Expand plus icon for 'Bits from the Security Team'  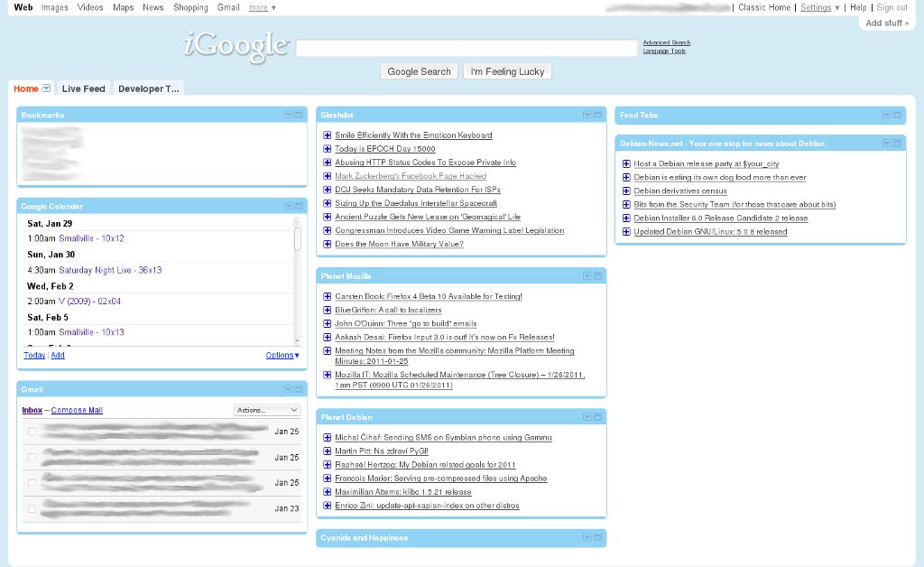click(x=626, y=204)
